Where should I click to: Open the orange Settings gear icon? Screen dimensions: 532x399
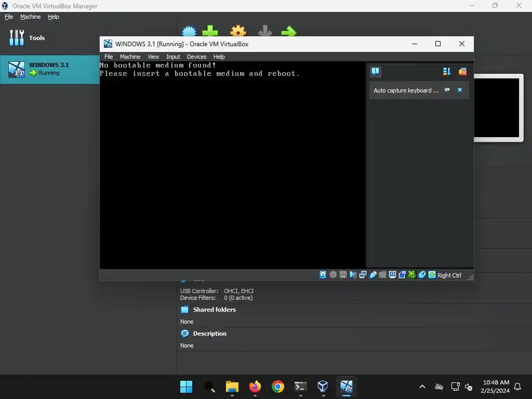(x=238, y=31)
